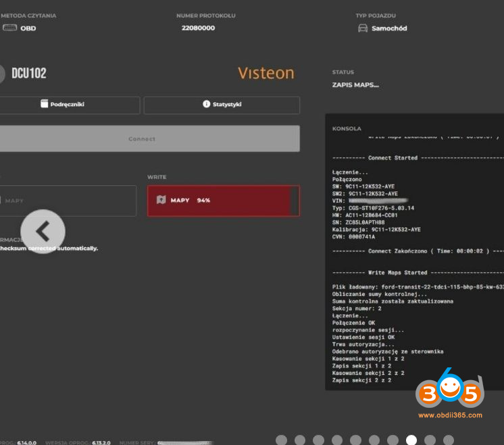Select the first carousel dot
Screen dimensions: 504x445
click(x=281, y=440)
